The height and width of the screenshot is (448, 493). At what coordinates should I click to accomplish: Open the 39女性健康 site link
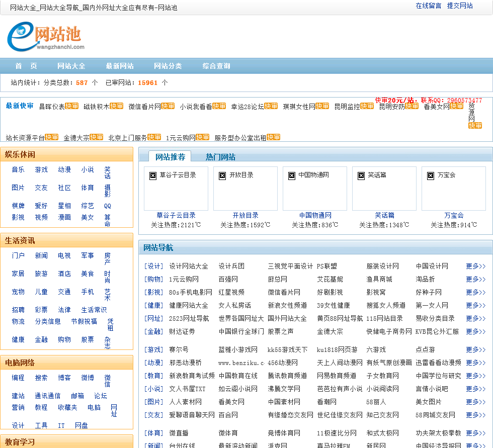[334, 305]
